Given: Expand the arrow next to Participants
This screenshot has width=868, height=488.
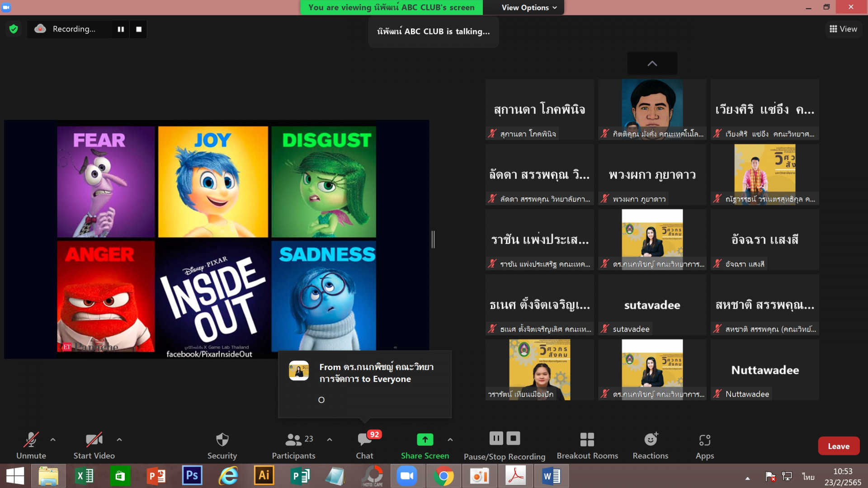Looking at the screenshot, I should pos(330,440).
